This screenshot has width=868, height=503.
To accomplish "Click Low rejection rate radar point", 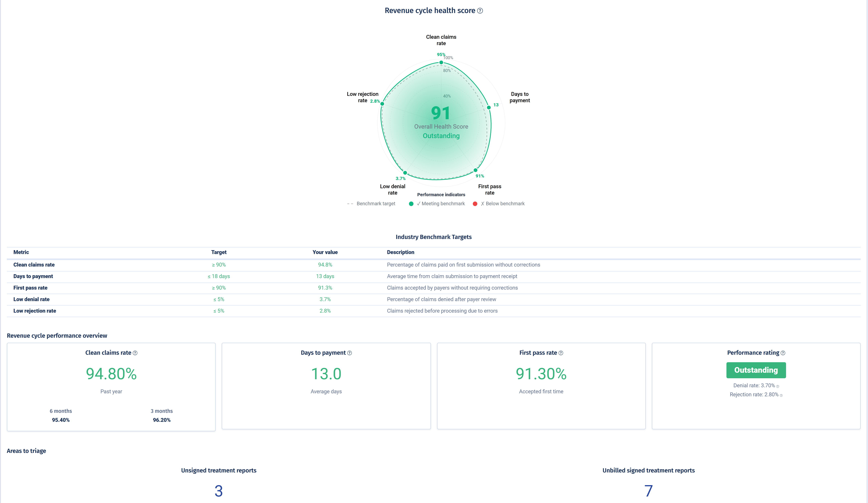I will pos(382,104).
